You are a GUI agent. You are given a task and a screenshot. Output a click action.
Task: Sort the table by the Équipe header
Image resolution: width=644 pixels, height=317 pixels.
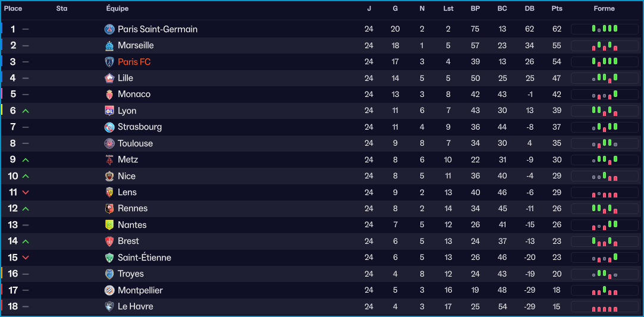click(x=117, y=9)
